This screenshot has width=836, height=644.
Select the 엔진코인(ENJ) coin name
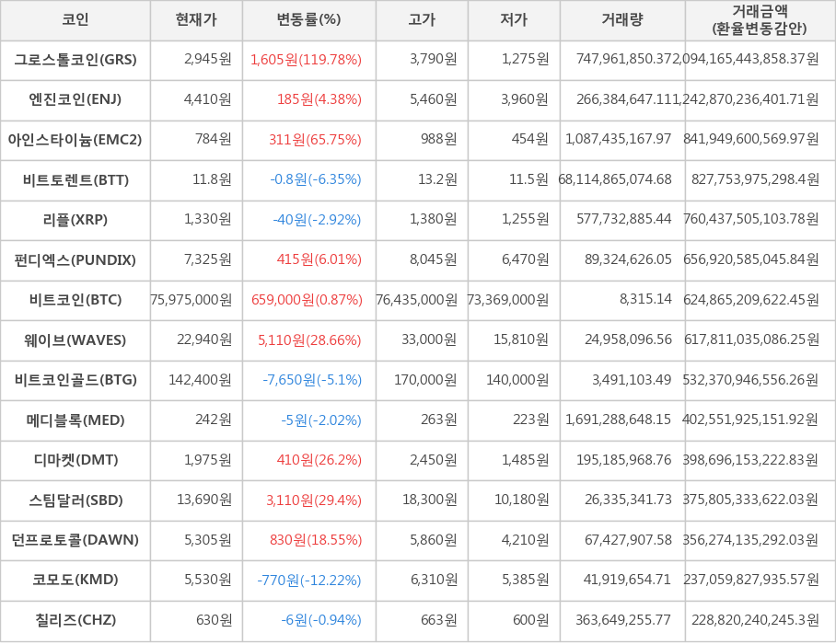click(x=75, y=99)
